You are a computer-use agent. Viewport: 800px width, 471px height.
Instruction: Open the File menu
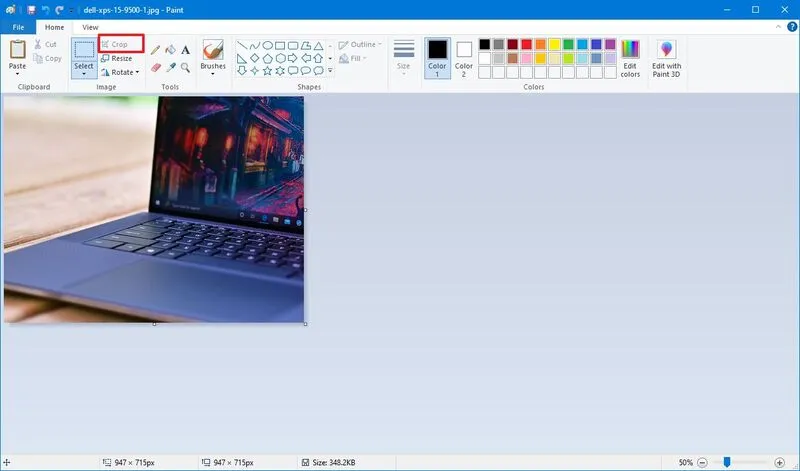(18, 27)
